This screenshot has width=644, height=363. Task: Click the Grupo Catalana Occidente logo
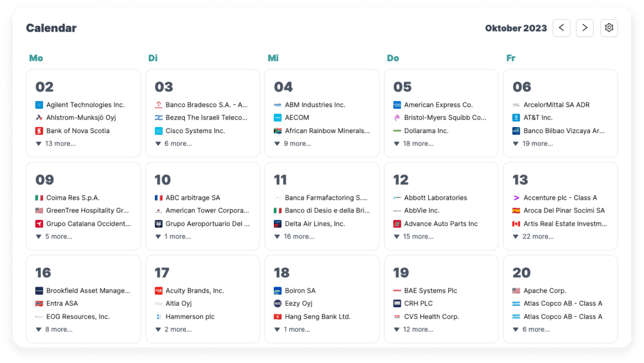[39, 224]
